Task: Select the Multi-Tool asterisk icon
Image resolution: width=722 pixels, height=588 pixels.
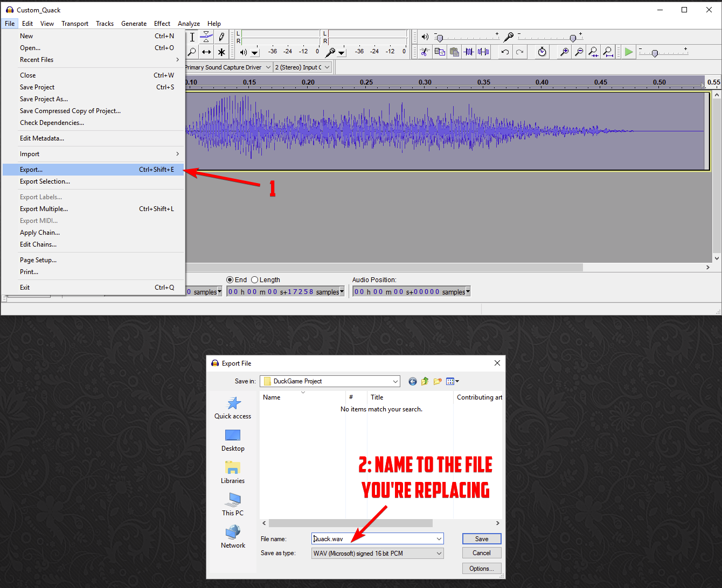Action: click(221, 52)
